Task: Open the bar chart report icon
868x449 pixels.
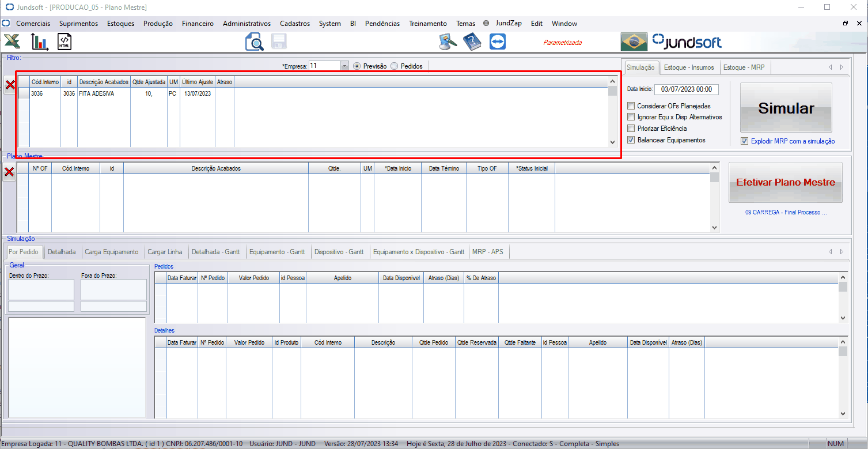Action: click(40, 41)
